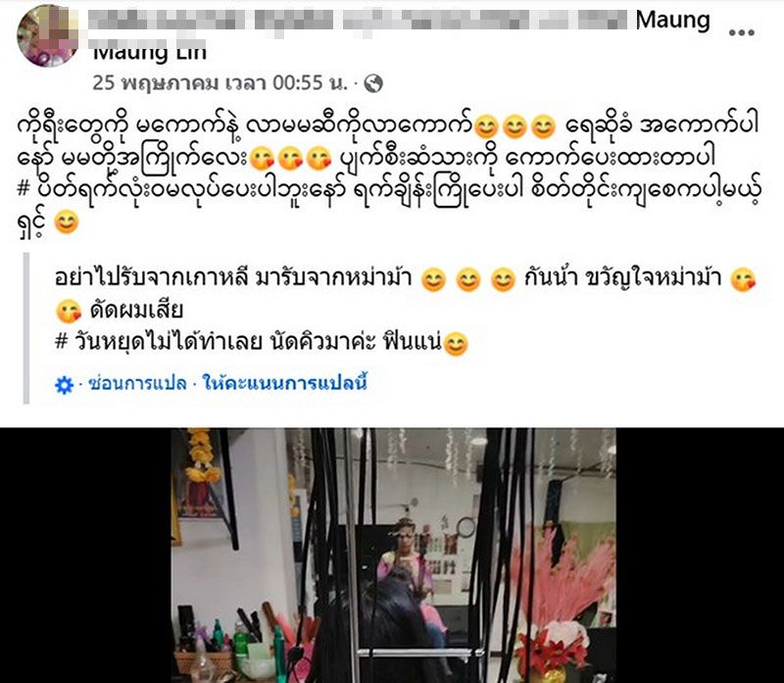The image size is (784, 683).
Task: Click the last smiling emoji after ရှင့်
Action: [x=67, y=222]
